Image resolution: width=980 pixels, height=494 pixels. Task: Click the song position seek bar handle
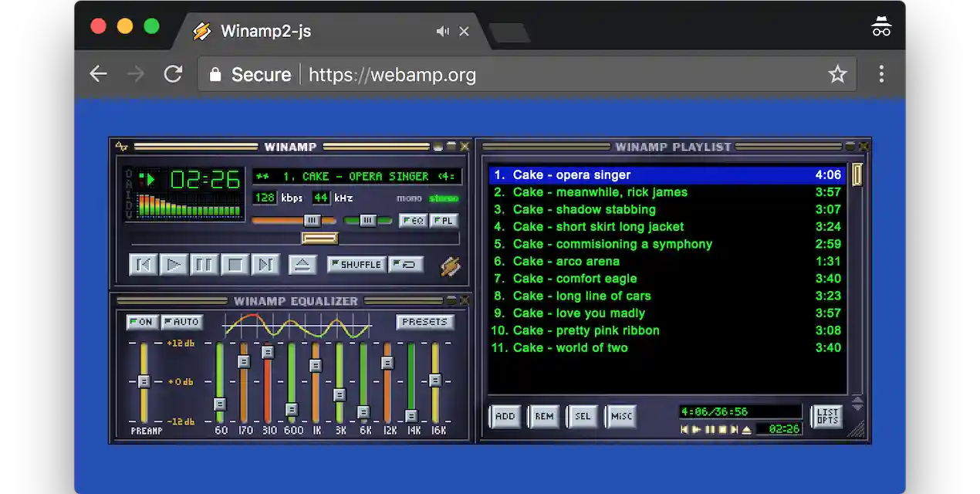319,238
